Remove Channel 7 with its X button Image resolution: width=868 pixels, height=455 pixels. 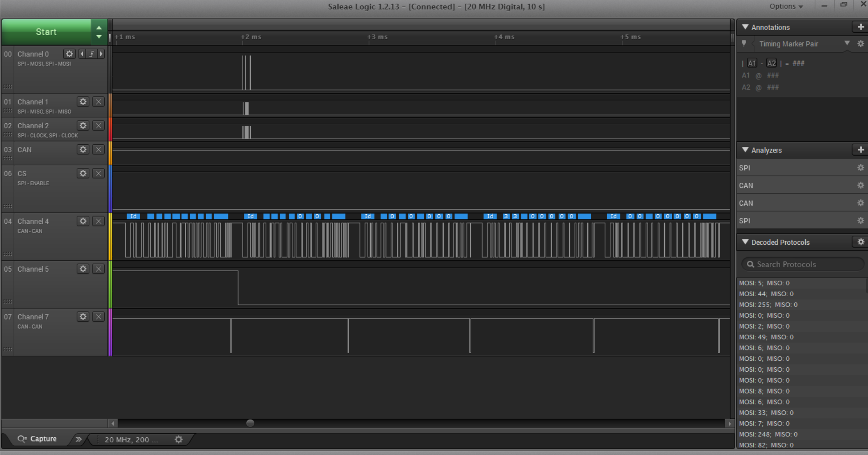point(98,317)
